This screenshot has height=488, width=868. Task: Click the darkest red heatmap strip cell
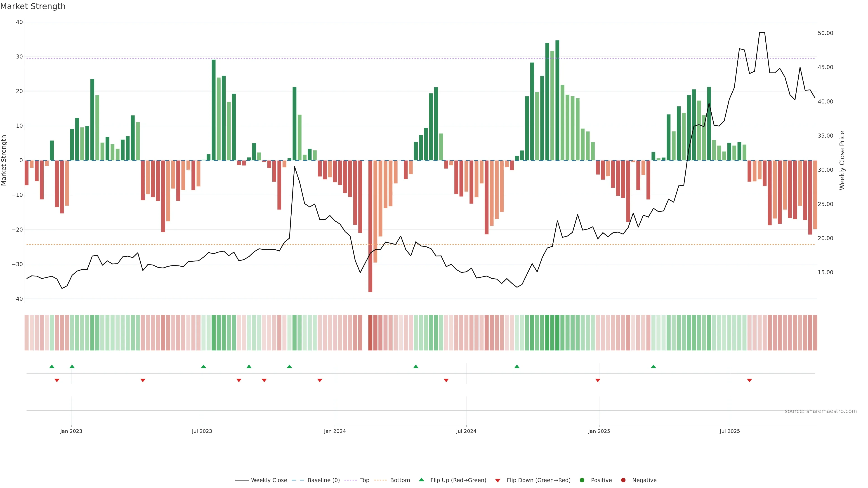coord(370,332)
